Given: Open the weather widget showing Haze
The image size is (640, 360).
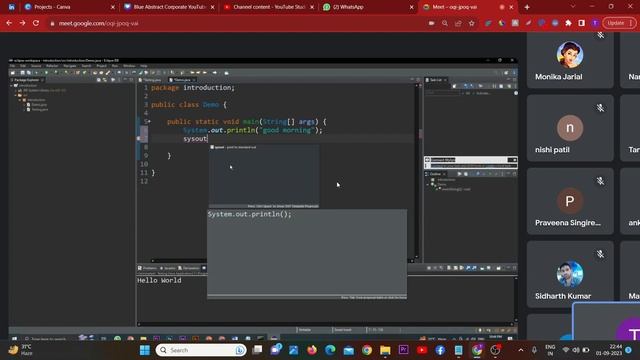Looking at the screenshot, I should [x=20, y=350].
